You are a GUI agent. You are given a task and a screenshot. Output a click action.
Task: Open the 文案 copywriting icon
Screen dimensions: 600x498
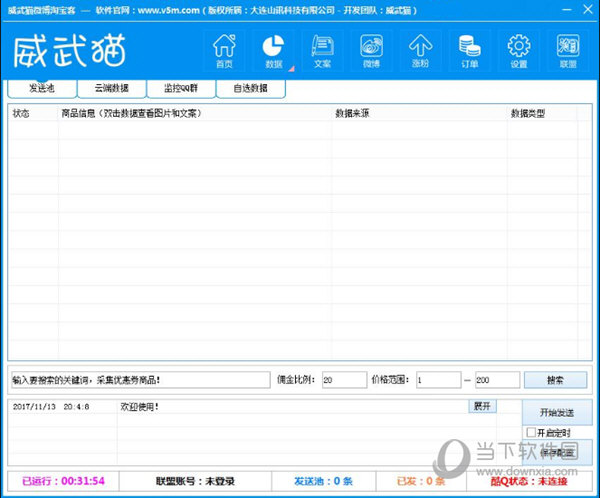coord(323,51)
